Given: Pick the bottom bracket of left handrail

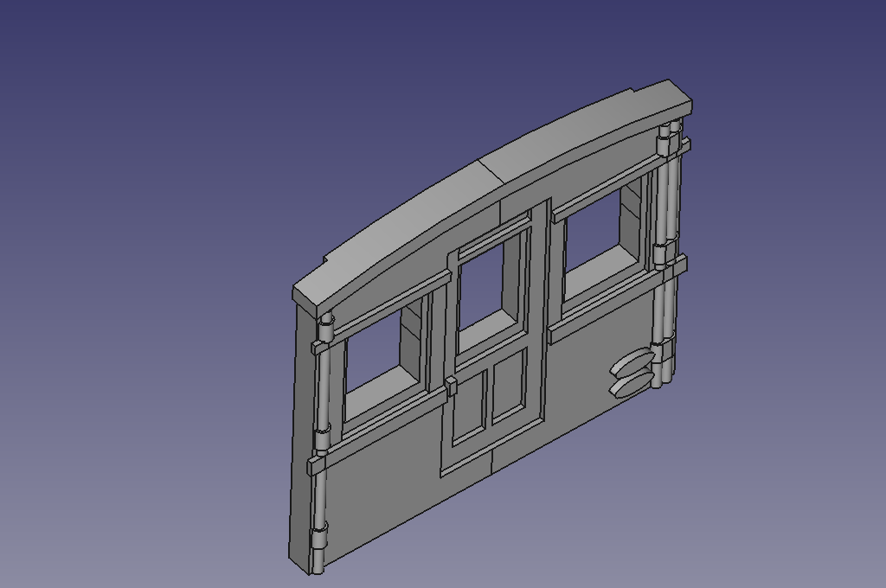Looking at the screenshot, I should pos(320,536).
